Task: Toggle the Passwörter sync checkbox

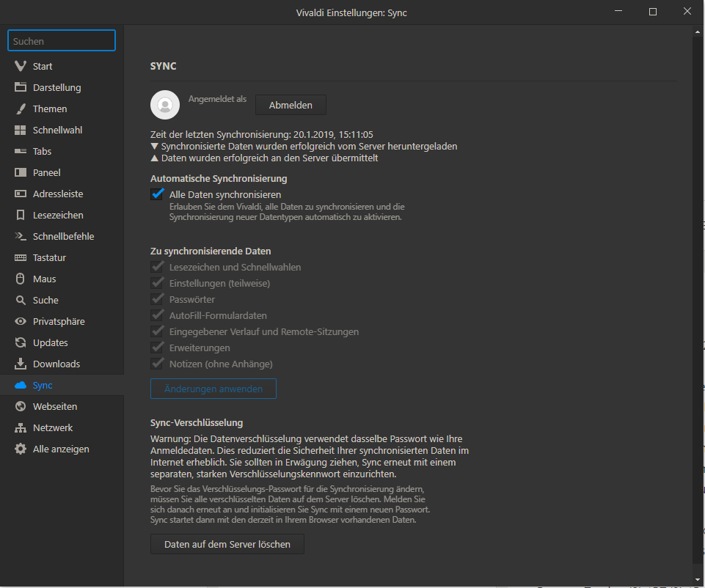Action: (x=157, y=299)
